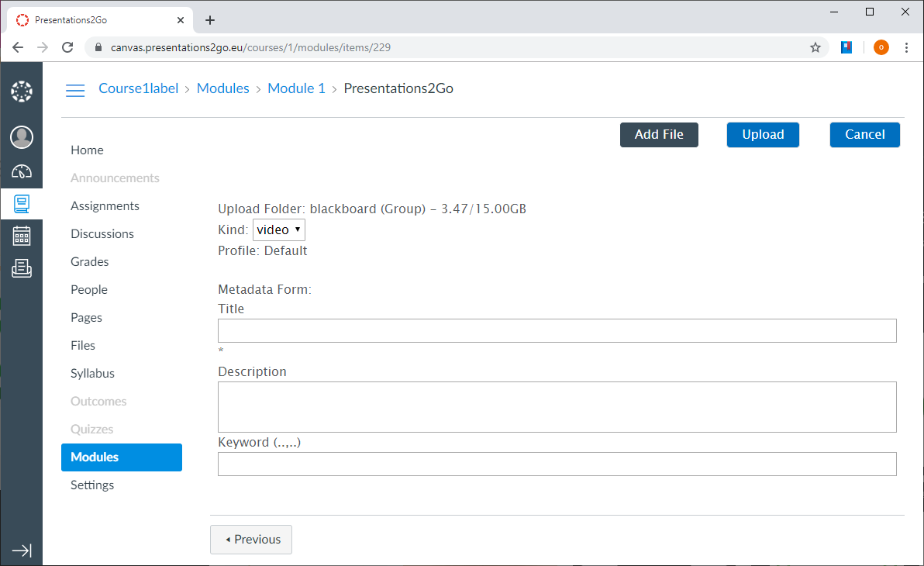Open the Modules breadcrumb link
Viewport: 924px width, 566px height.
click(x=222, y=88)
